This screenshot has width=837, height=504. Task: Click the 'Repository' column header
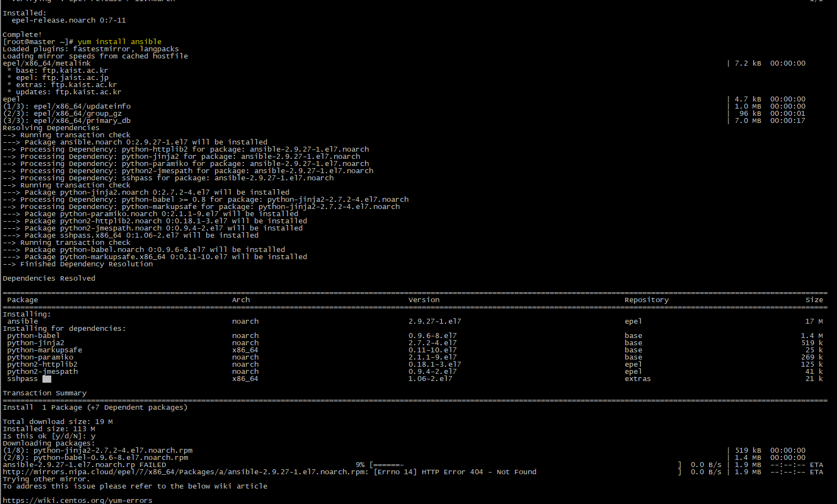647,300
